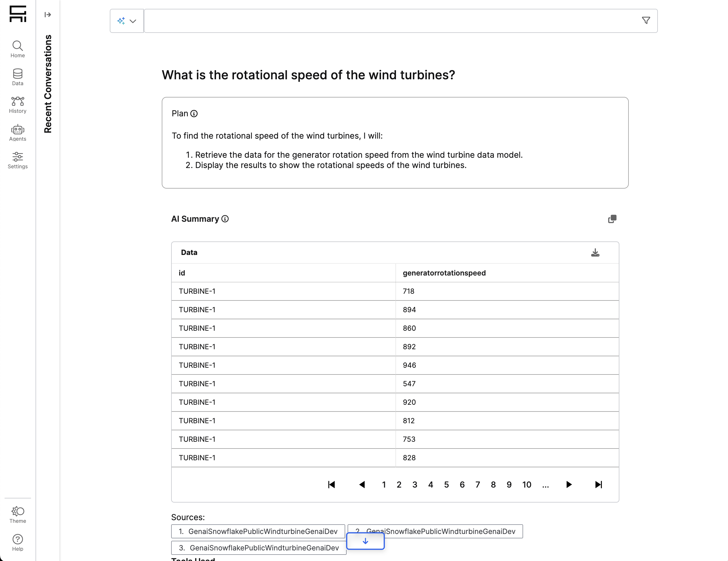Jump to last page of data
728x561 pixels.
coord(598,485)
